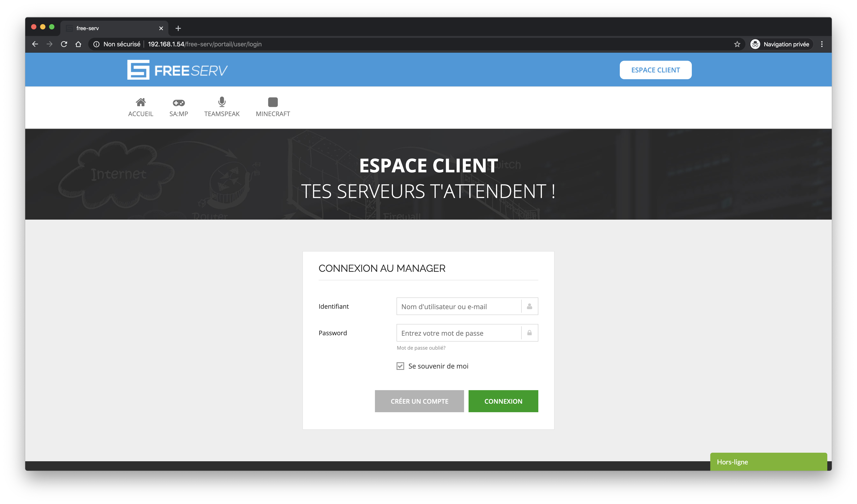This screenshot has width=857, height=504.
Task: Select the TeamSpeak microphone icon
Action: pyautogui.click(x=222, y=102)
